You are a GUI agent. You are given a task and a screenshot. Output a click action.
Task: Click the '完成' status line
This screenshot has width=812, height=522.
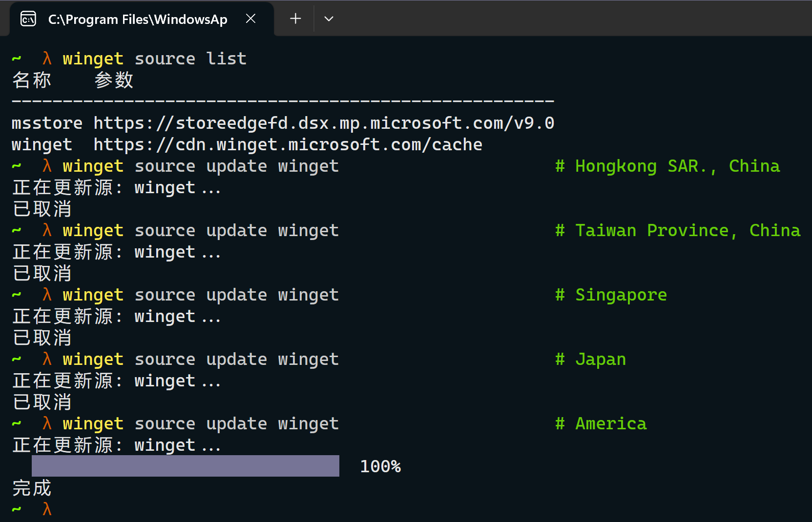pyautogui.click(x=32, y=488)
